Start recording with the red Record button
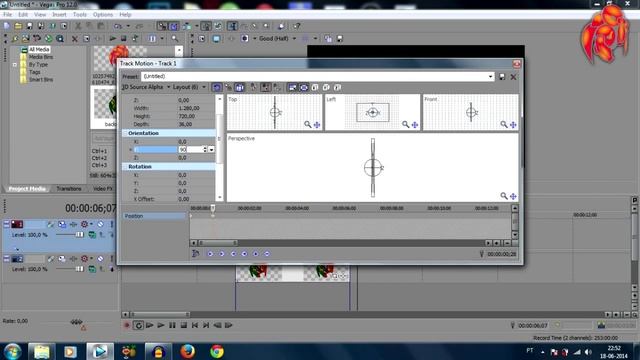This screenshot has width=640, height=360. pos(127,325)
